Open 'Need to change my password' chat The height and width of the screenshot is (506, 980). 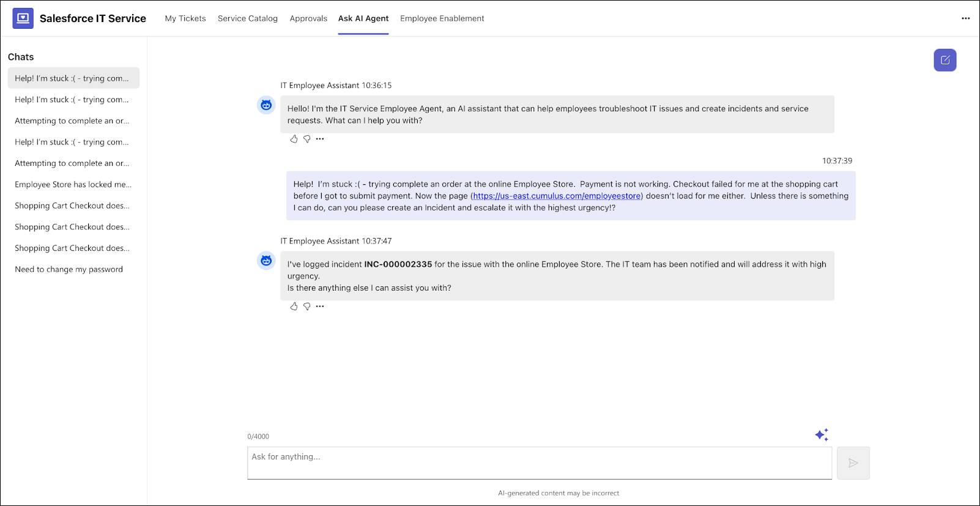tap(73, 269)
